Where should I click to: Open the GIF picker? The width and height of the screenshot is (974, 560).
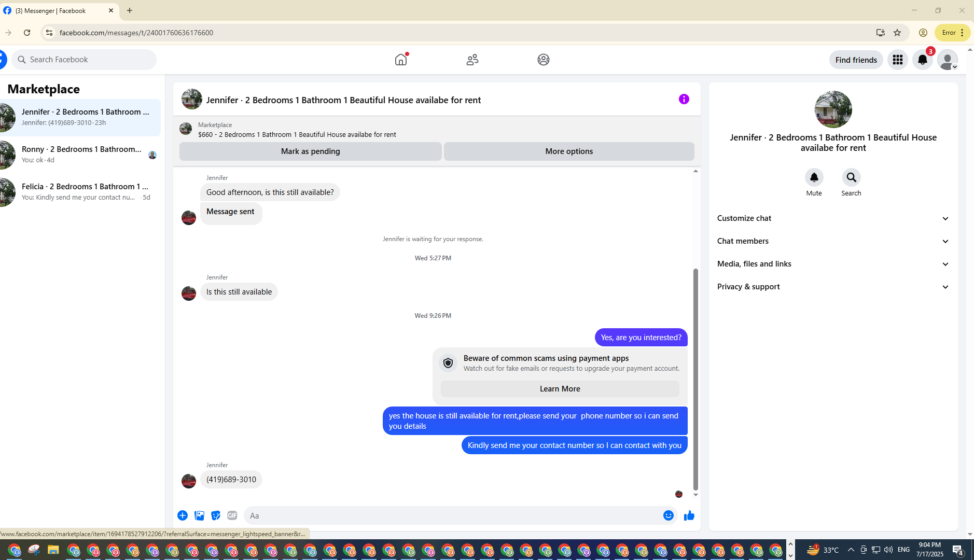tap(232, 515)
